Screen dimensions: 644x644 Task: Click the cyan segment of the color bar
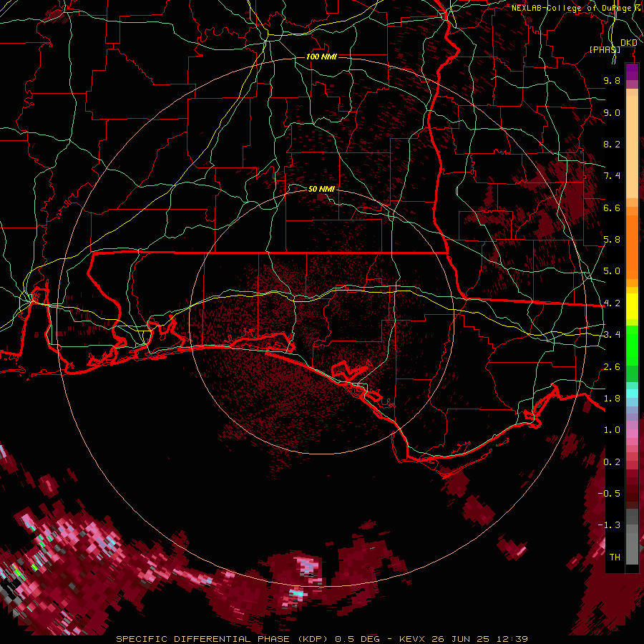pos(632,394)
